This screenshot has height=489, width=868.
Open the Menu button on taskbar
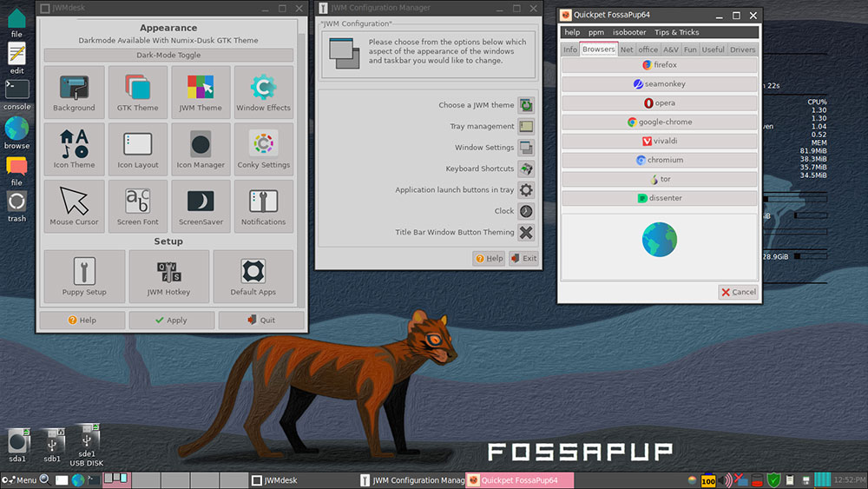pos(19,480)
